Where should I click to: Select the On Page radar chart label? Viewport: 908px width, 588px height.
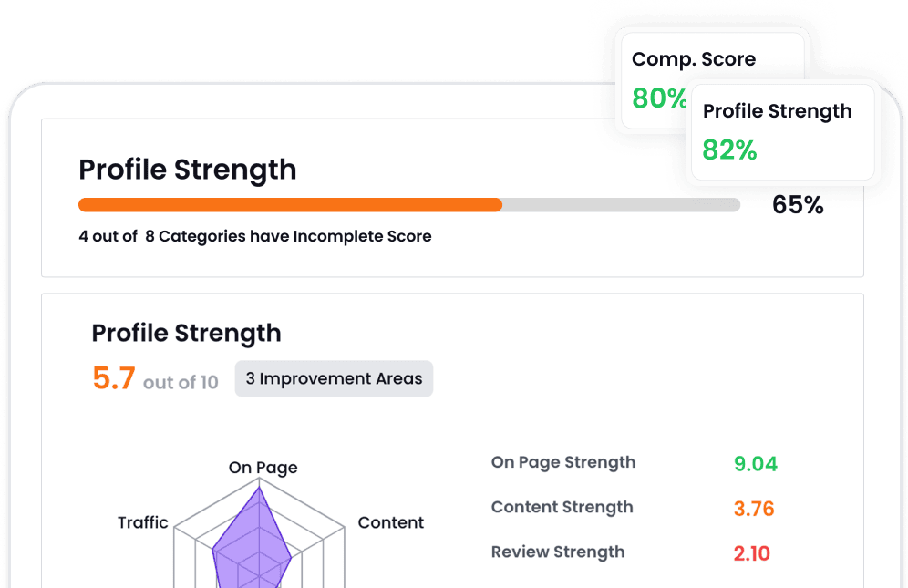(x=263, y=468)
